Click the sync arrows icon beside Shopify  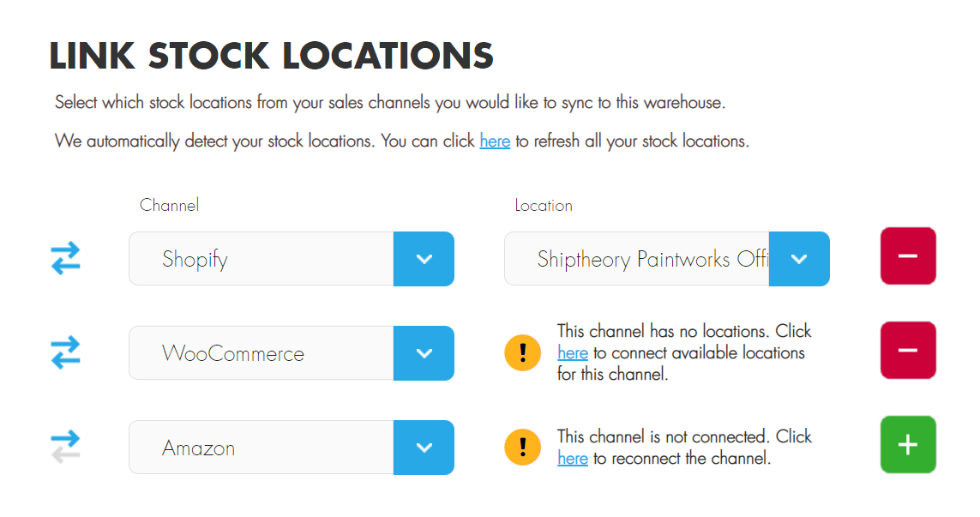(65, 258)
